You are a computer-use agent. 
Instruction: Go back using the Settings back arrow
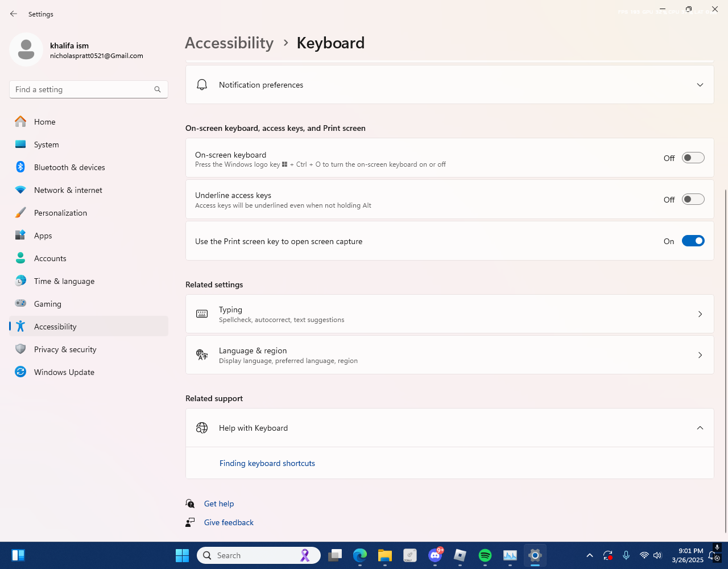14,14
